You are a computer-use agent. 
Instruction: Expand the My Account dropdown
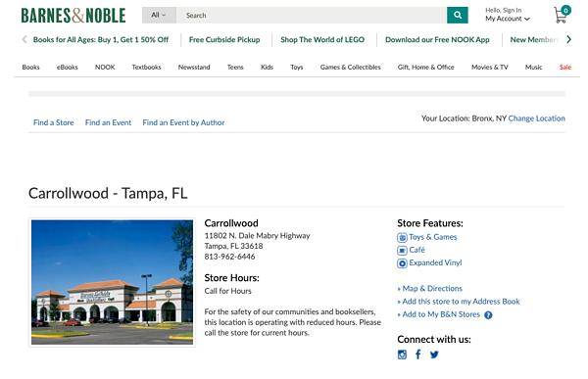pyautogui.click(x=507, y=19)
